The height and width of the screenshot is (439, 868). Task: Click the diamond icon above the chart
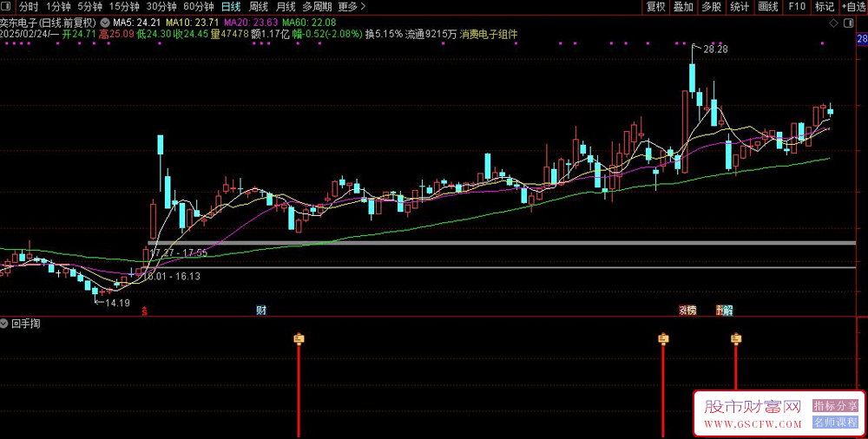pyautogui.click(x=833, y=23)
